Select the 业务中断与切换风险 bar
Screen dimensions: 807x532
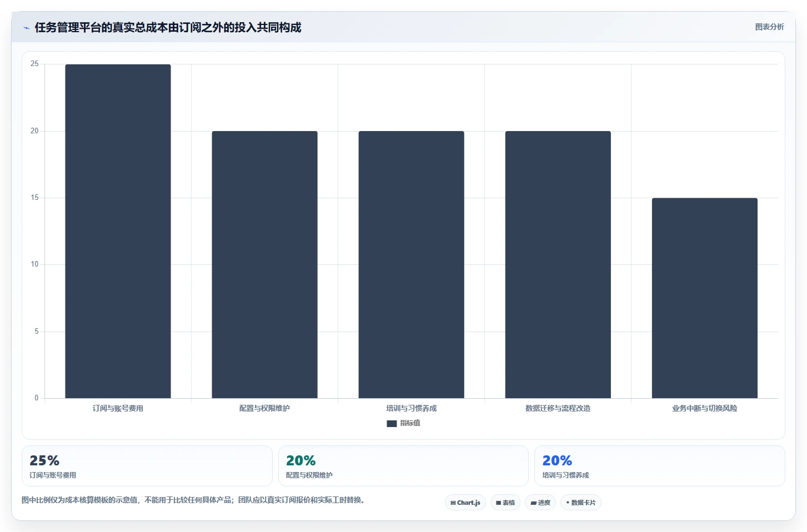click(704, 298)
